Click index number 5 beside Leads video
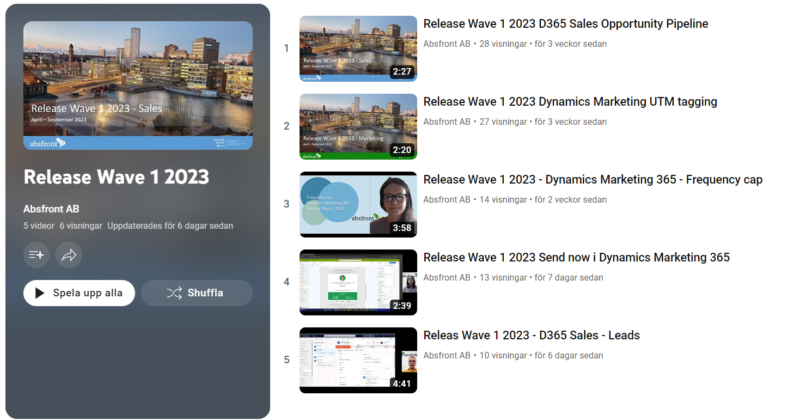The image size is (800, 420). tap(286, 360)
